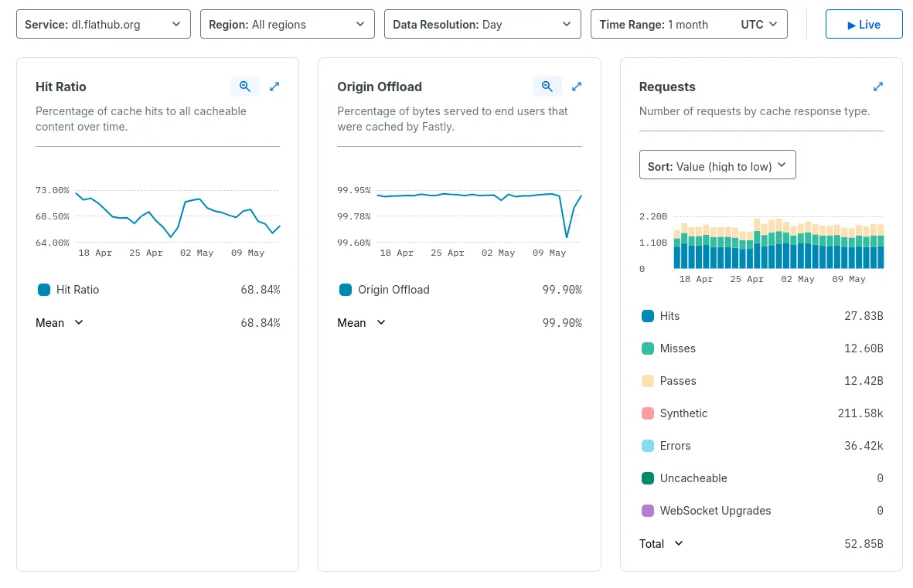Change the Data Resolution Day dropdown
The width and height of the screenshot is (913, 588).
tap(482, 24)
